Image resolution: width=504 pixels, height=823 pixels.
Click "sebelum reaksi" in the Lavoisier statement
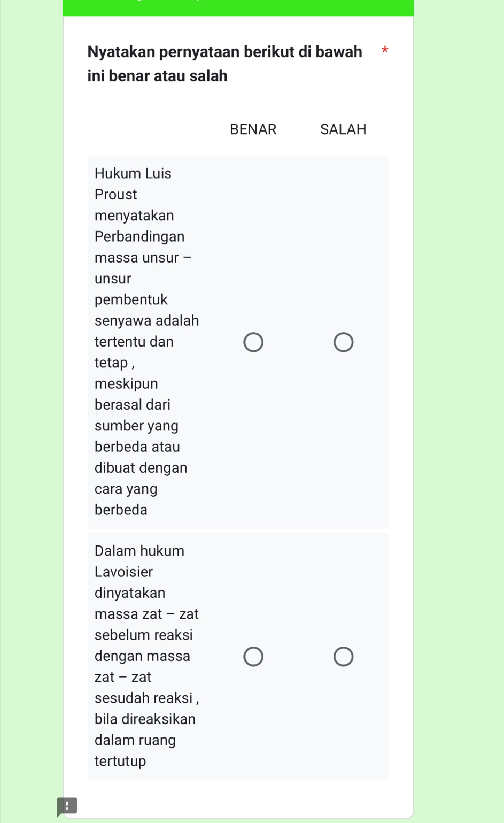[x=144, y=635]
